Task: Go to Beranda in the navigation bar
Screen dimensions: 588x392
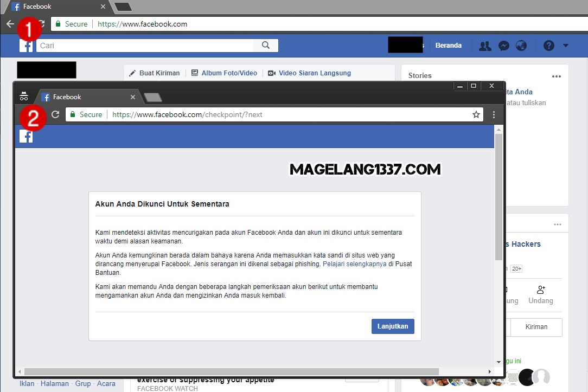Action: coord(449,46)
